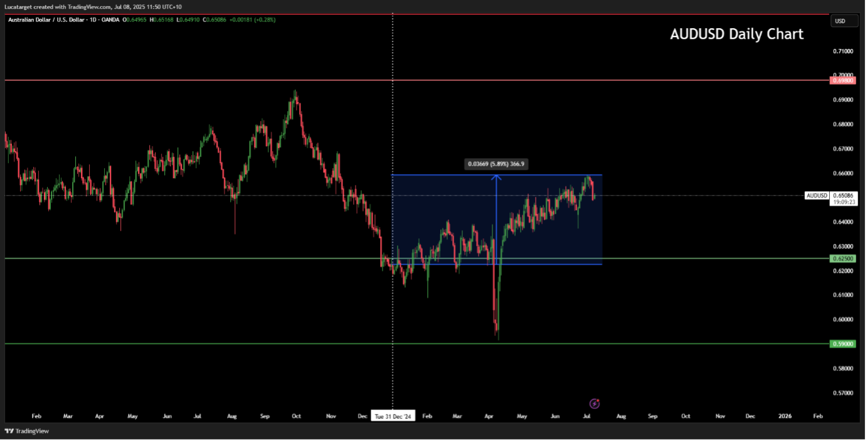
Task: Click the Oct label left of Nov '24
Action: (x=296, y=416)
